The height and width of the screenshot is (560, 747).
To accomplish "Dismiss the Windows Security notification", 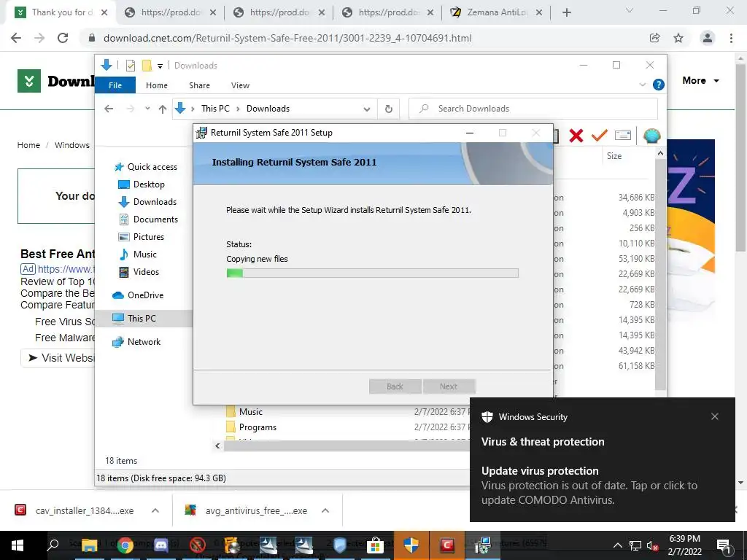I will tap(715, 416).
